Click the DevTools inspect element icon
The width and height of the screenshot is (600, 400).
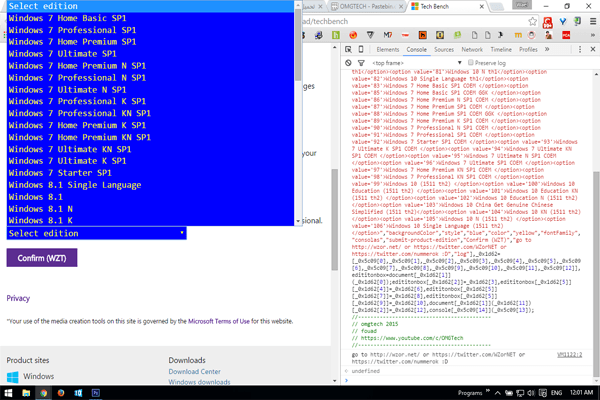point(349,49)
